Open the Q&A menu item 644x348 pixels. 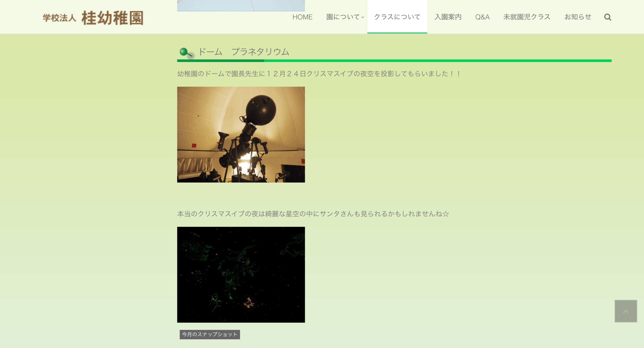(482, 17)
